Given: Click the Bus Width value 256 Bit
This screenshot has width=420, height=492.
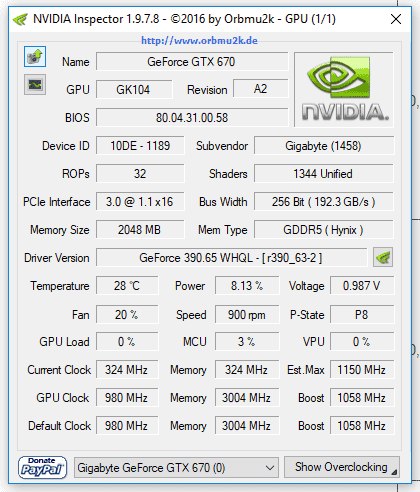Looking at the screenshot, I should pyautogui.click(x=324, y=202).
